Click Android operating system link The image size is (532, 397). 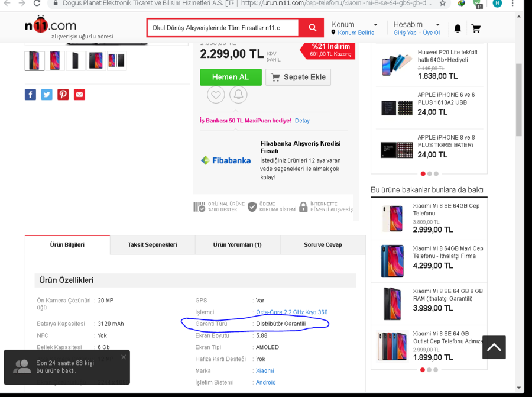(265, 382)
